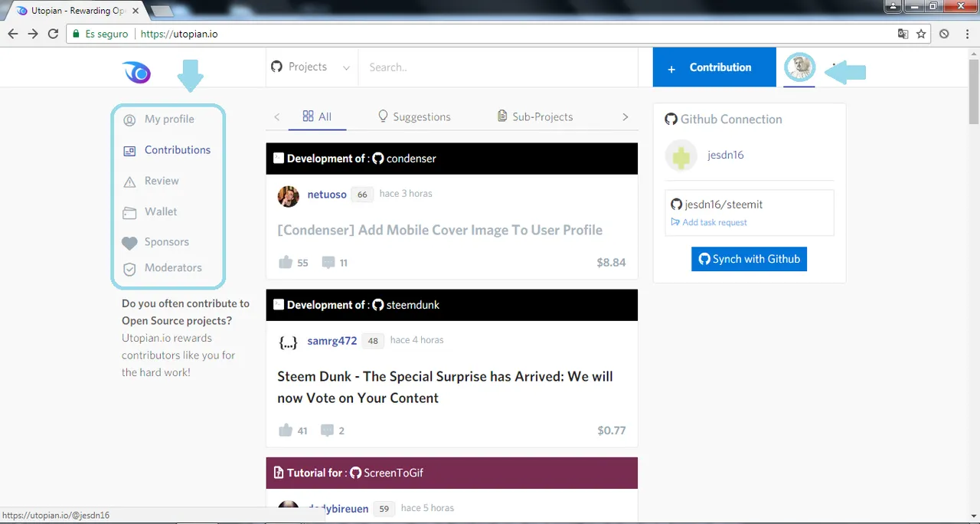Open samrg472's profile link
Screen dimensions: 980x524
point(332,341)
